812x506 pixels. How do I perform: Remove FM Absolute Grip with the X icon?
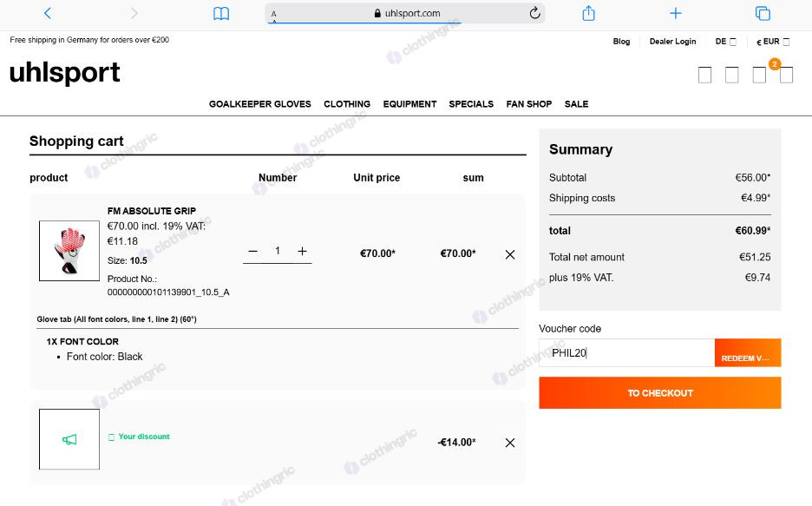(510, 254)
